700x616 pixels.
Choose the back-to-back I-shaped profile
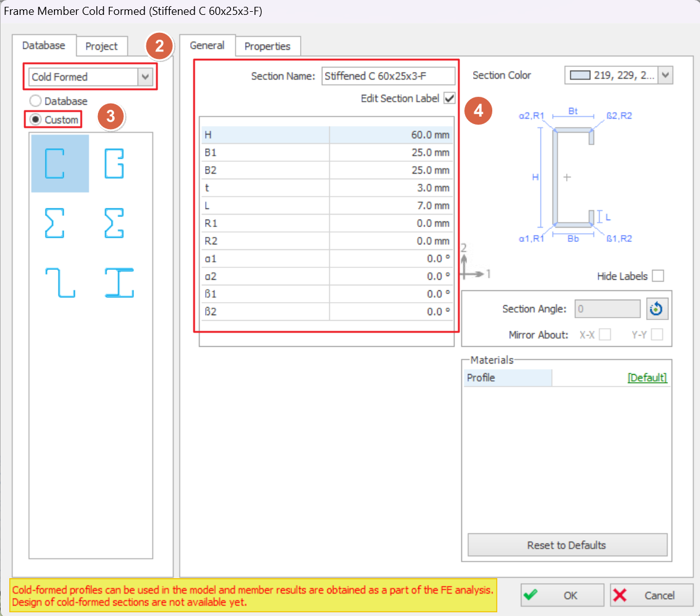[119, 283]
